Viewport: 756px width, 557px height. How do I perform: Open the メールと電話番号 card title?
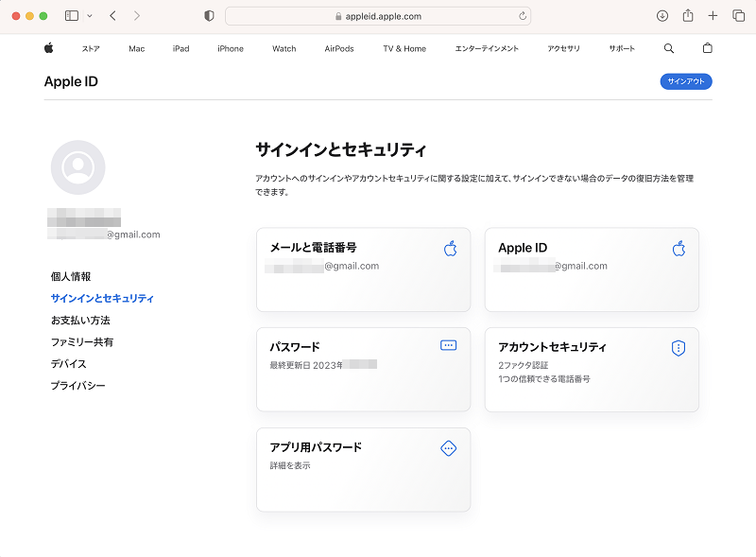tap(314, 248)
